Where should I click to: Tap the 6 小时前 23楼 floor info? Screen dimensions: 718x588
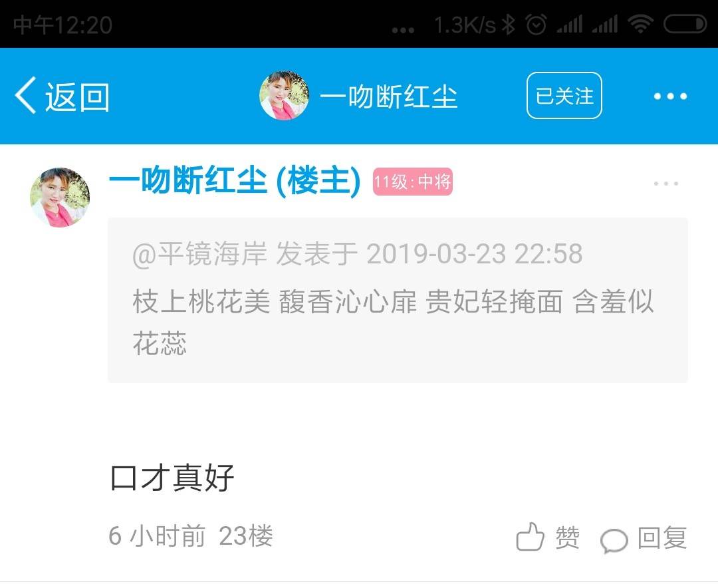tap(191, 535)
